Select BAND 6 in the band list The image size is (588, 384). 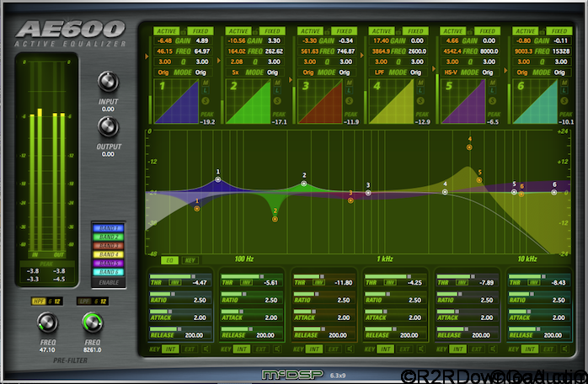coord(109,272)
